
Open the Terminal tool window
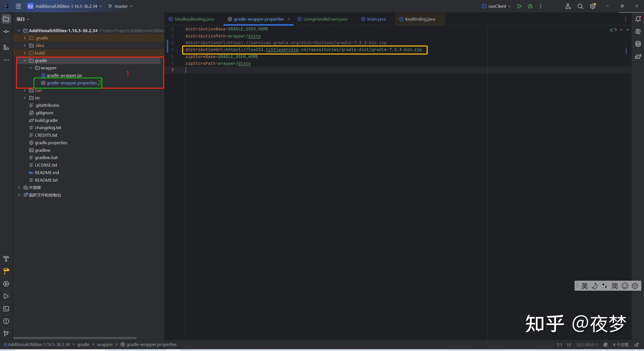pos(6,309)
